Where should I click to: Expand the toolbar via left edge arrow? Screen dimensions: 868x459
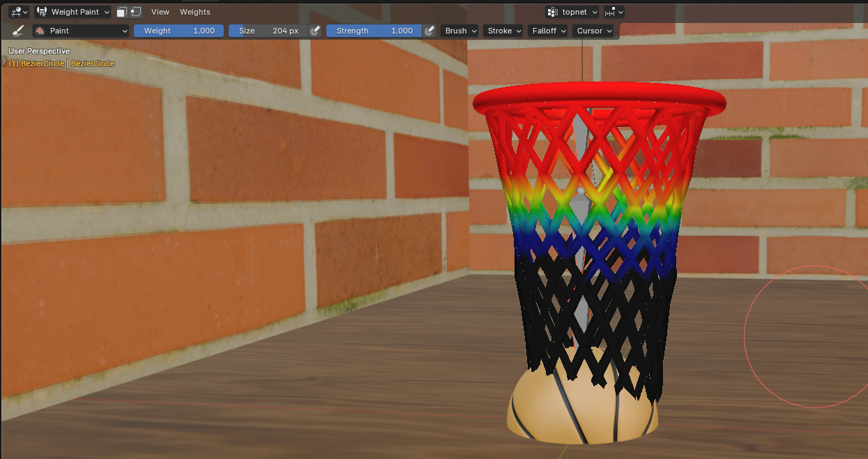click(x=4, y=63)
